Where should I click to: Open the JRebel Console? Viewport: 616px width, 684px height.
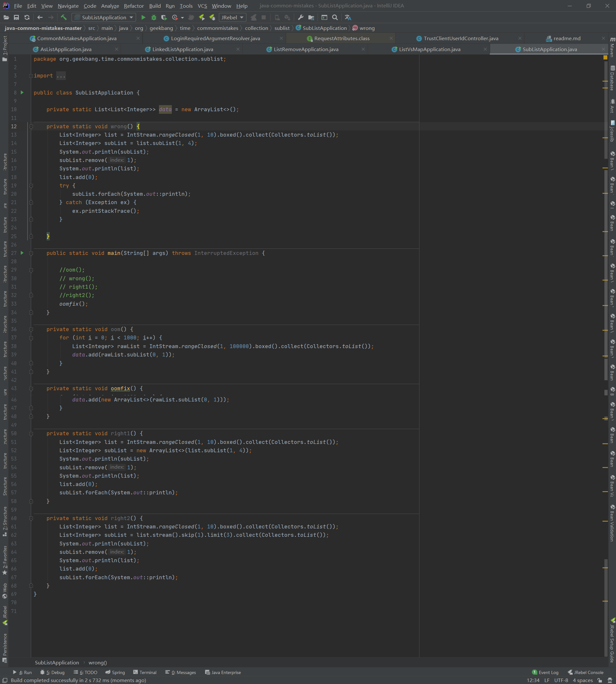click(x=585, y=672)
